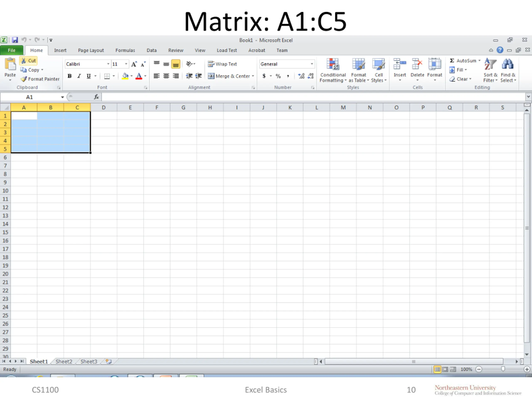Toggle Italic formatting button
532x399 pixels.
click(79, 76)
